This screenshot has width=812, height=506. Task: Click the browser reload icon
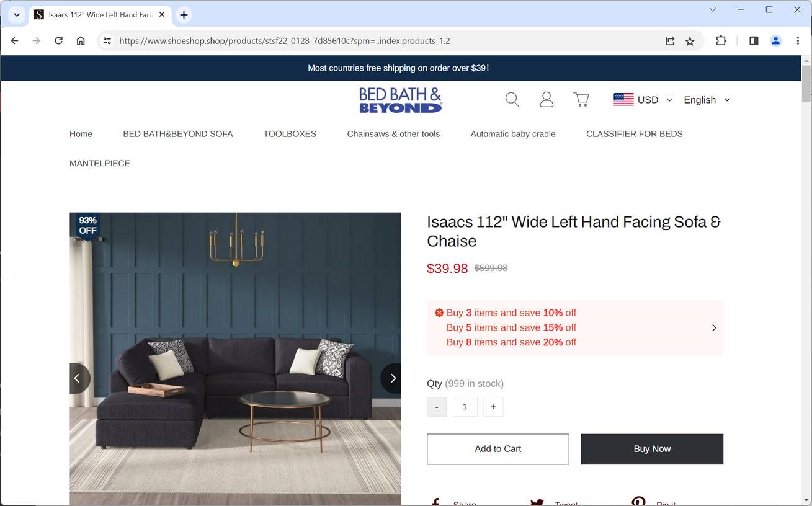tap(58, 41)
